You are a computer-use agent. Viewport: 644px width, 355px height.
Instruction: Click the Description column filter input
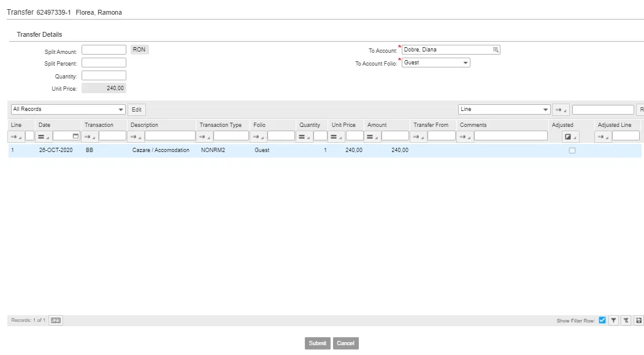coord(170,136)
